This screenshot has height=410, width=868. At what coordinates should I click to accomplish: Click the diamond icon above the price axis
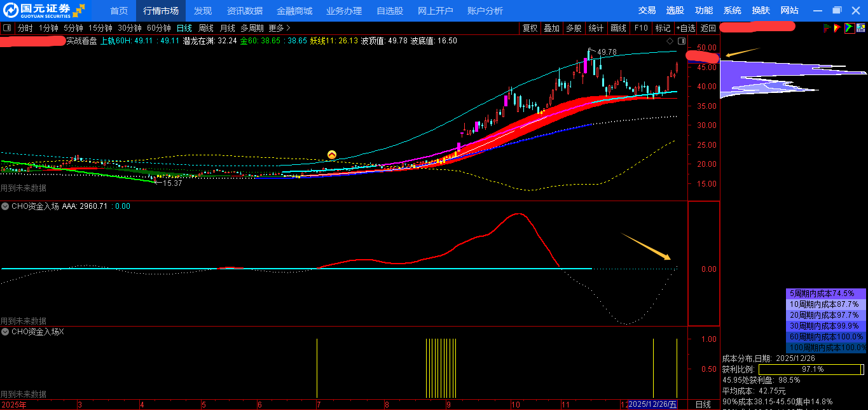pyautogui.click(x=670, y=41)
